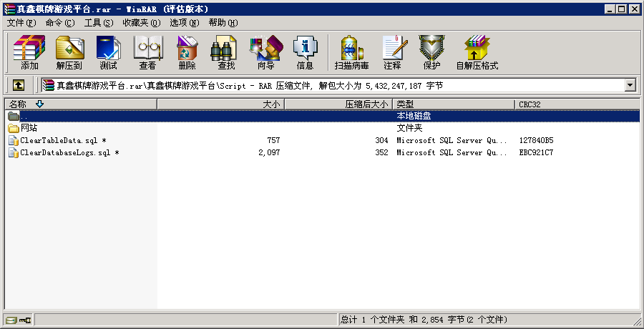This screenshot has height=329, width=644.
Task: Expand the archive path dropdown arrow
Action: pos(630,85)
